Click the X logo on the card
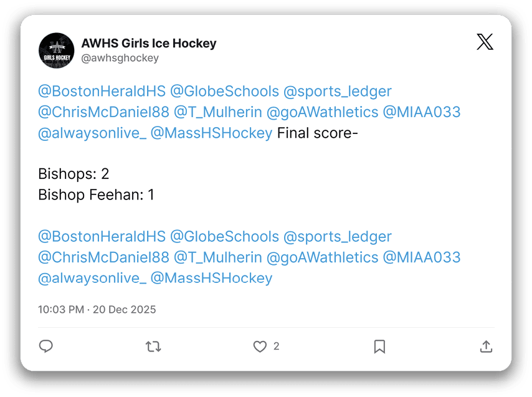 485,42
